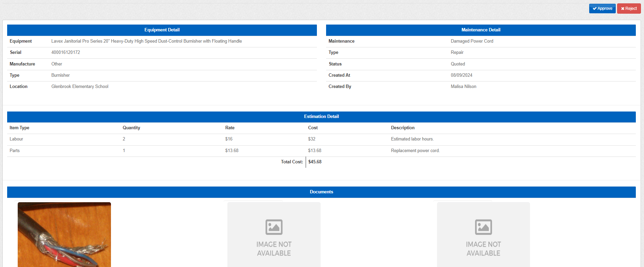The height and width of the screenshot is (267, 644).
Task: Click the Replacement power cord description
Action: pos(415,151)
